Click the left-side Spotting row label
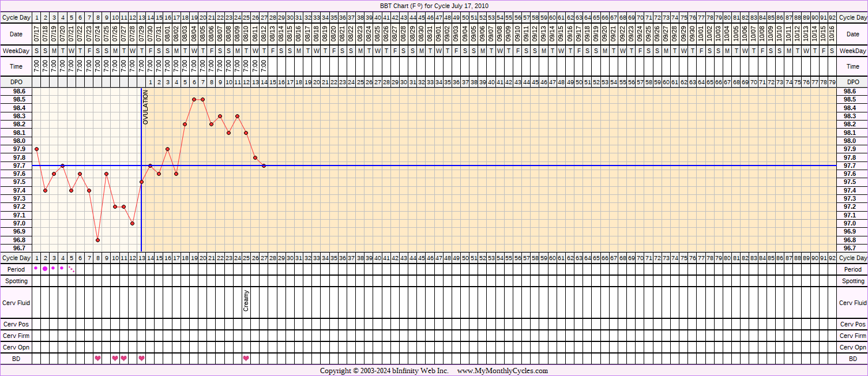The image size is (868, 376). (16, 281)
